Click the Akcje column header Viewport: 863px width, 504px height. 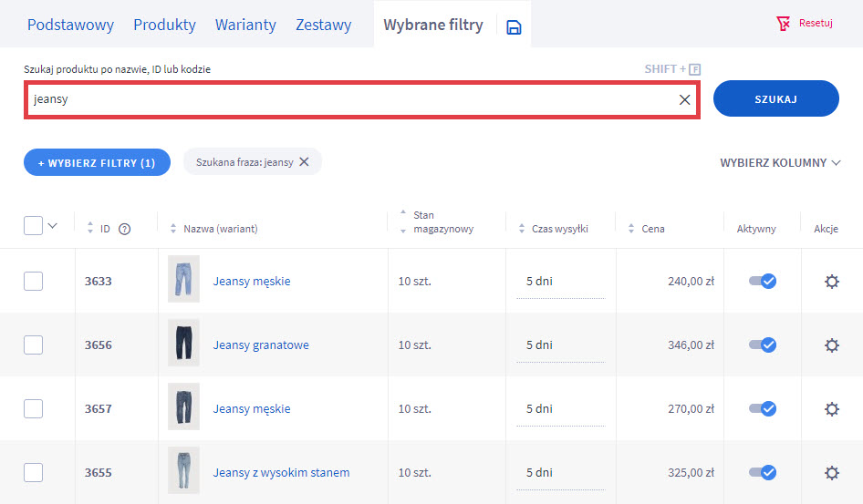[x=826, y=229]
